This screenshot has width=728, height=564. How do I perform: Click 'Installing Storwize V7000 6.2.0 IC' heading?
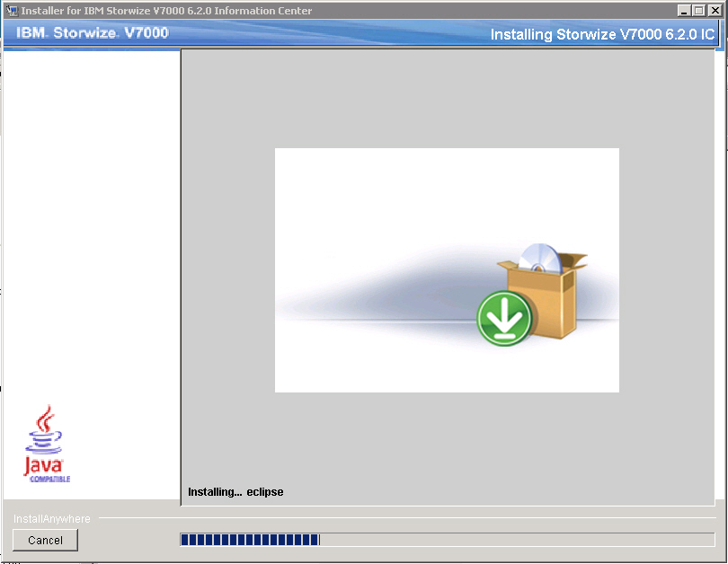pyautogui.click(x=602, y=34)
